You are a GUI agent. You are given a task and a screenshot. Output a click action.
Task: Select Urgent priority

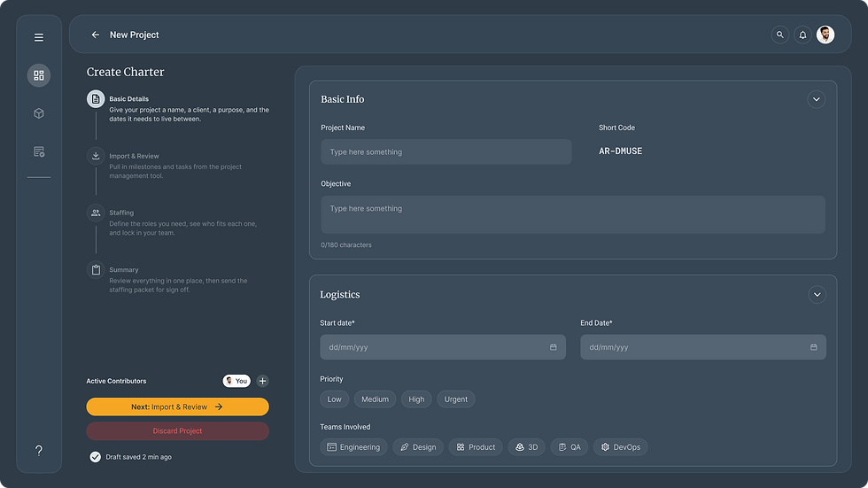[x=455, y=399]
